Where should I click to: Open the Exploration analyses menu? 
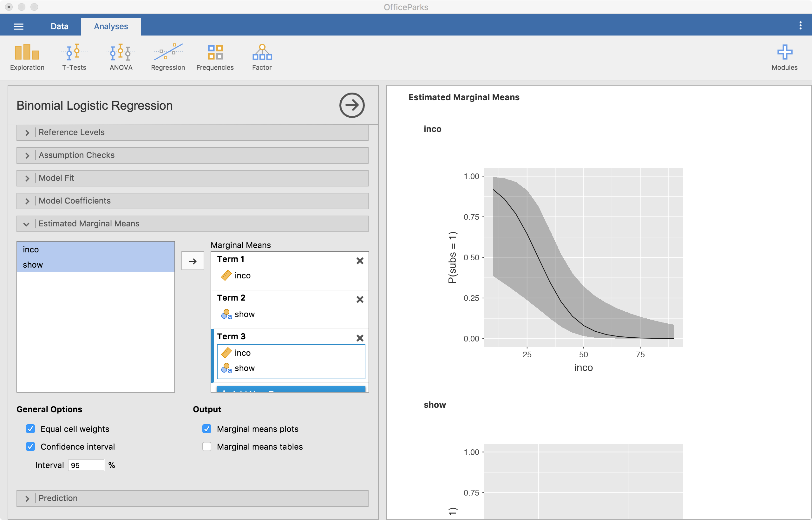click(x=27, y=57)
